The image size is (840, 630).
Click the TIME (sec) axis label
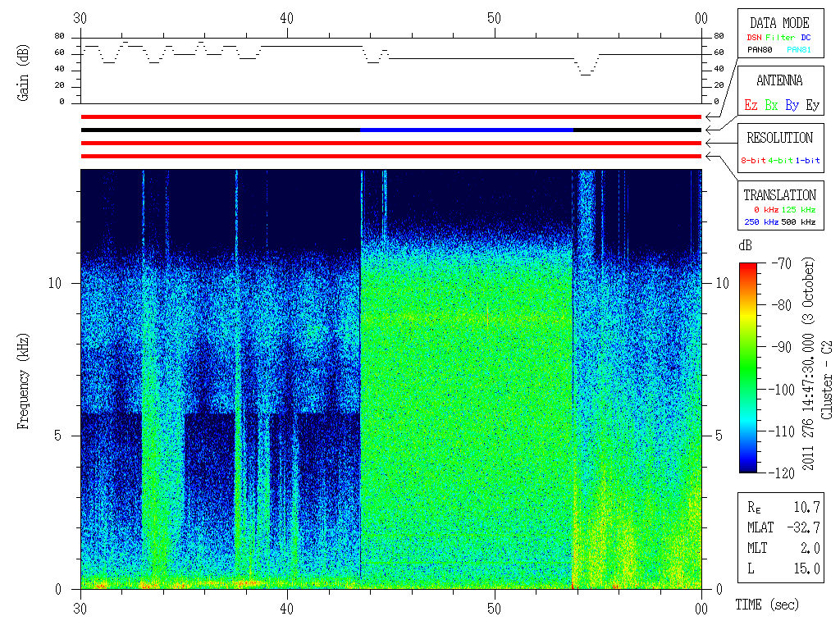coord(767,605)
